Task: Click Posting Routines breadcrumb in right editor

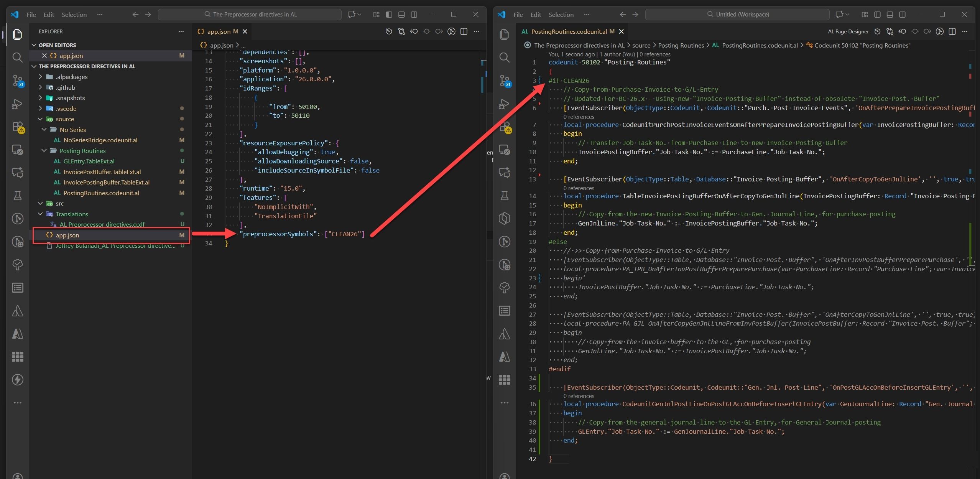Action: click(x=681, y=45)
